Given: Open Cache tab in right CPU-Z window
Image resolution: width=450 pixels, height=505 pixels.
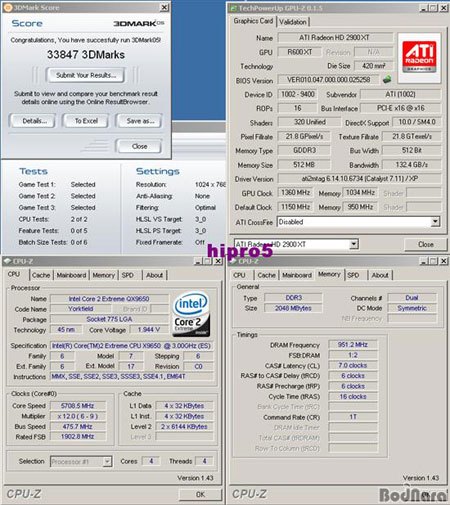Looking at the screenshot, I should pos(267,275).
